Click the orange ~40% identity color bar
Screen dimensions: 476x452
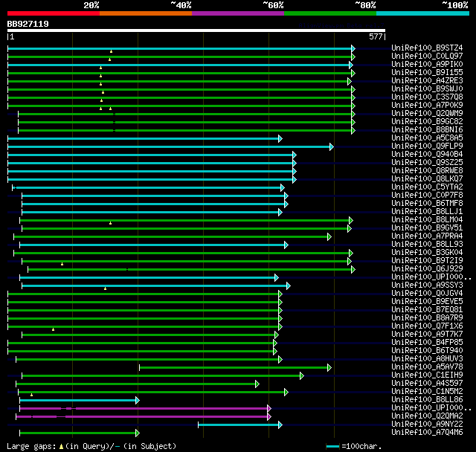(x=146, y=13)
